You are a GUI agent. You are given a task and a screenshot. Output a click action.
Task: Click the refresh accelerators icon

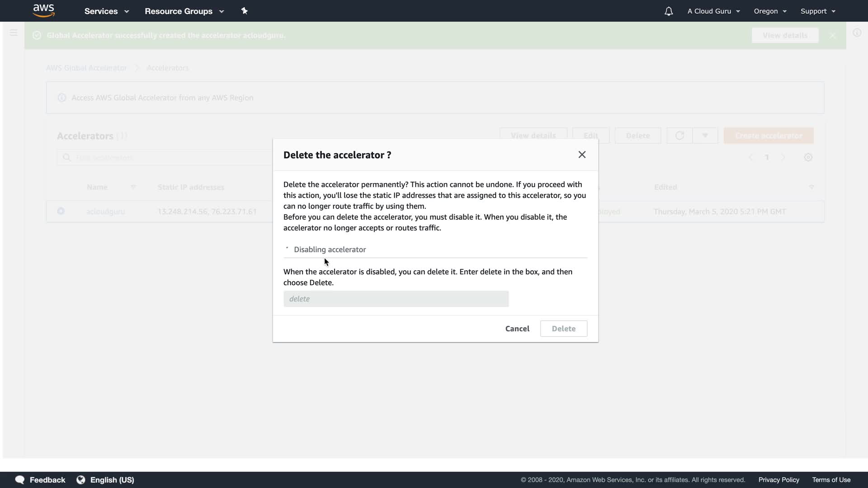pos(679,136)
